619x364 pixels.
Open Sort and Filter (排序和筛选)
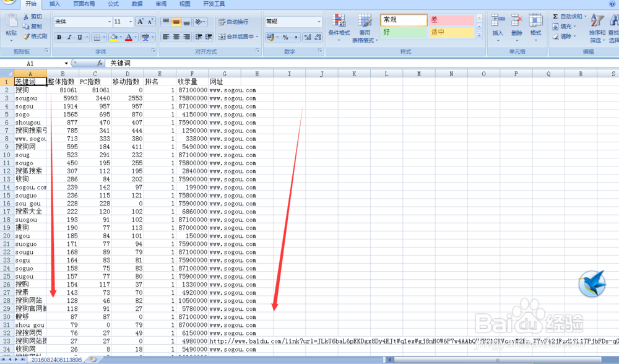(x=597, y=28)
